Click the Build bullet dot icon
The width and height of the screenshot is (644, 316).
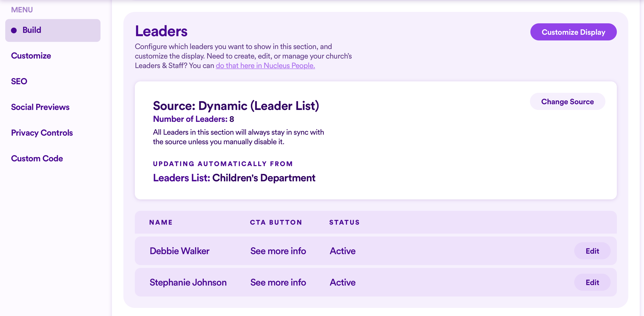pyautogui.click(x=14, y=30)
